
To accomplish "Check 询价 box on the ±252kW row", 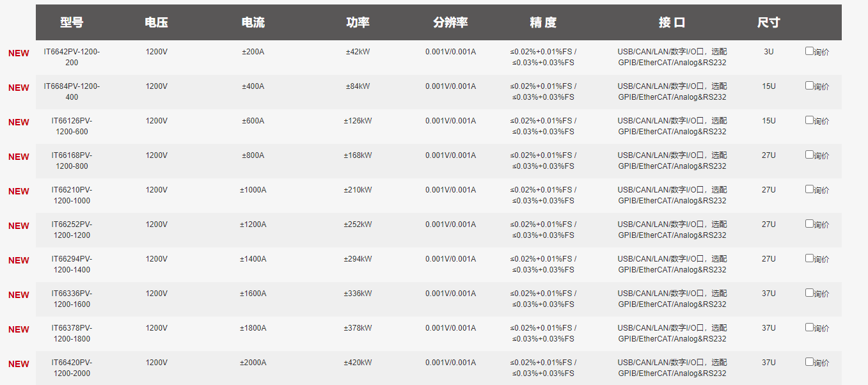I will (809, 224).
